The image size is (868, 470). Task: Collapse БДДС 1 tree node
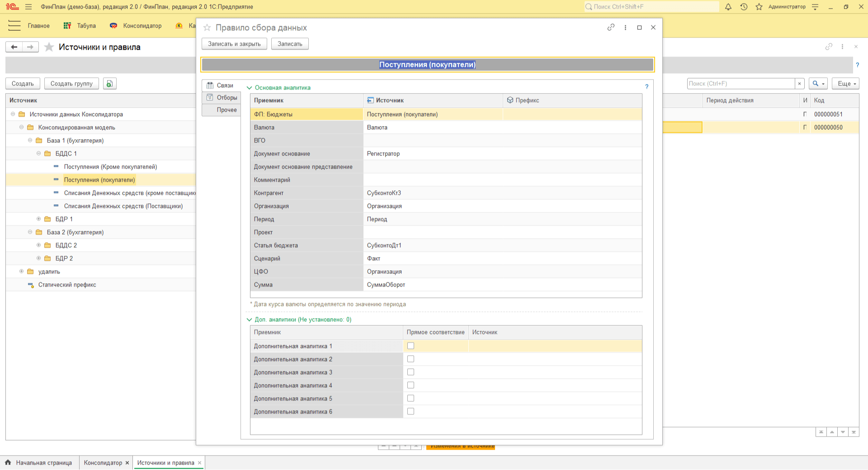coord(39,154)
